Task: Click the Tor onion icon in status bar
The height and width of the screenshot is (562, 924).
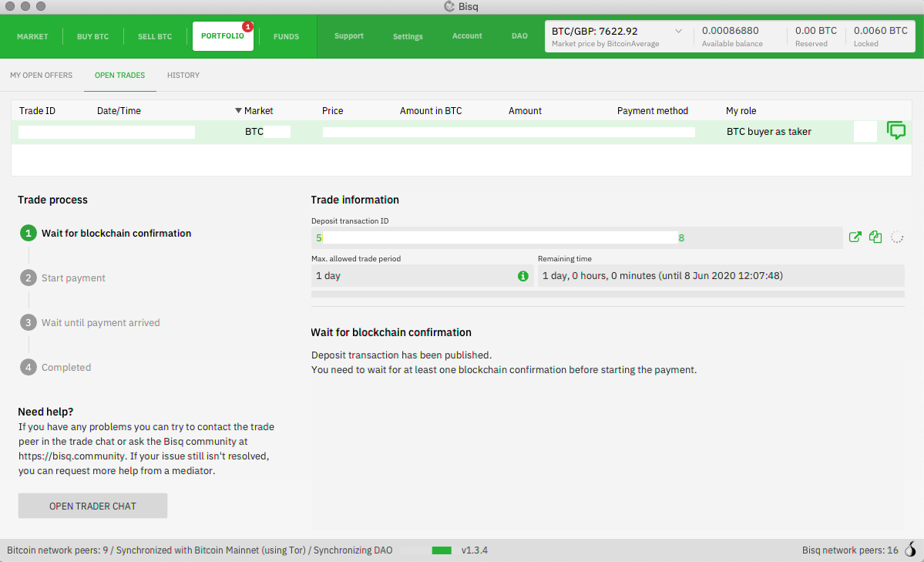Action: [x=911, y=549]
